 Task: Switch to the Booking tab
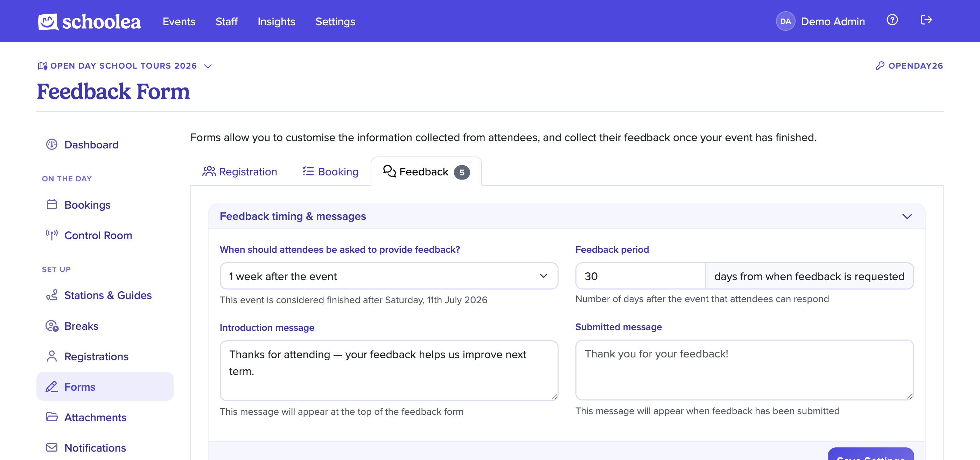(x=330, y=172)
